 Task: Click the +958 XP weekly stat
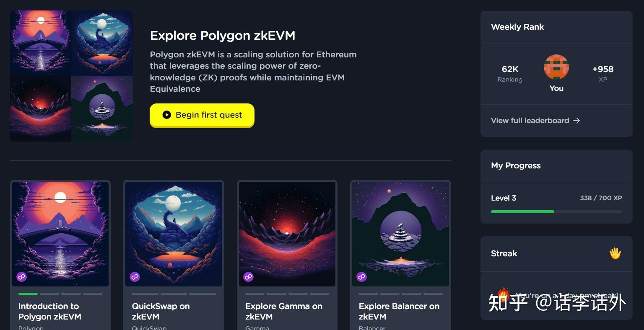tap(603, 74)
